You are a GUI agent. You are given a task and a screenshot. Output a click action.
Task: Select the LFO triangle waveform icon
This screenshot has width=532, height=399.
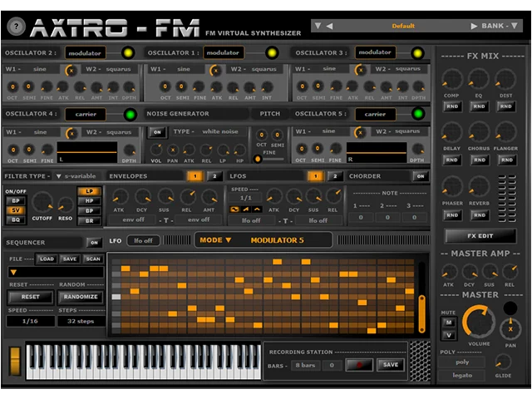[258, 209]
